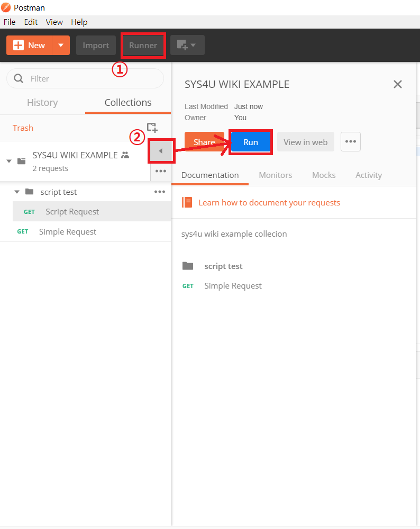Collapse the collection details panel arrow
Image resolution: width=420 pixels, height=529 pixels.
161,151
